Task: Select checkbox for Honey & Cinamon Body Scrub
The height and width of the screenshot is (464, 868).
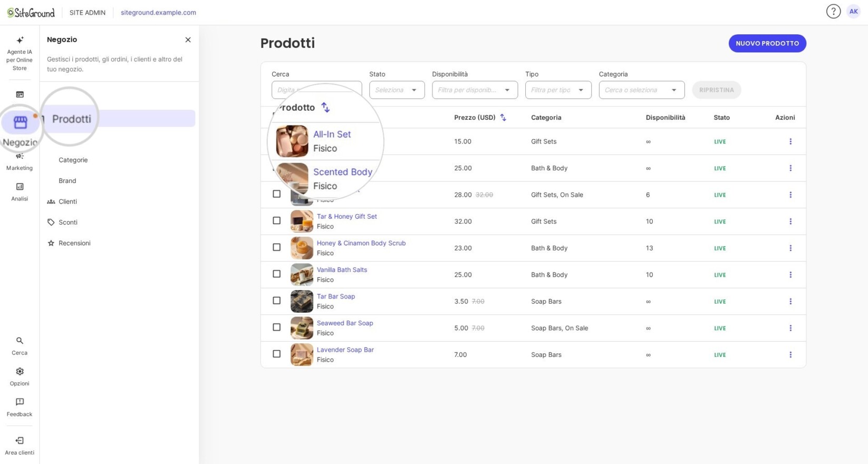Action: (276, 247)
